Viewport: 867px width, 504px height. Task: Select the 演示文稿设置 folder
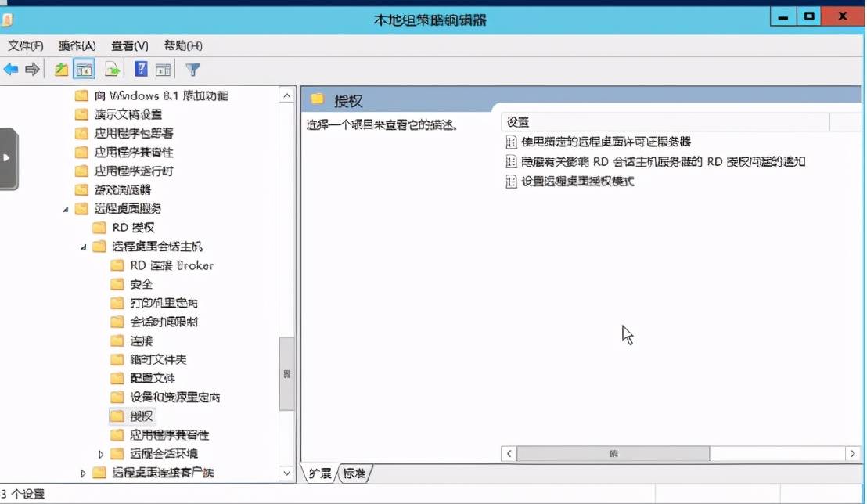point(118,114)
